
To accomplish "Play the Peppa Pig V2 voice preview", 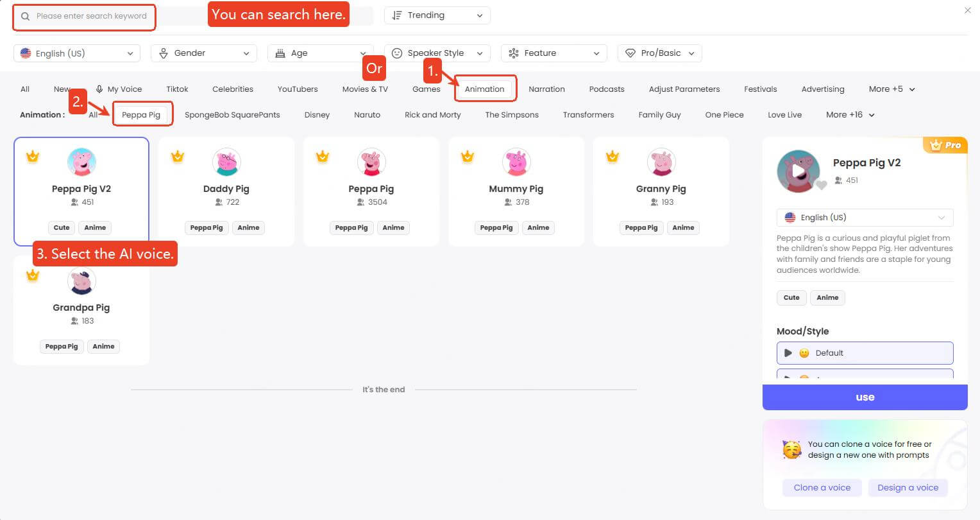I will [x=797, y=171].
